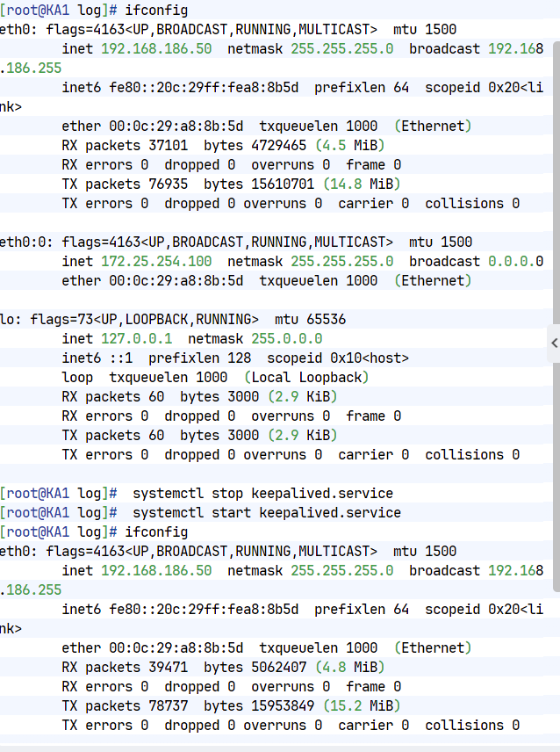Click the systemctl start keepalived.service command

[x=267, y=513]
